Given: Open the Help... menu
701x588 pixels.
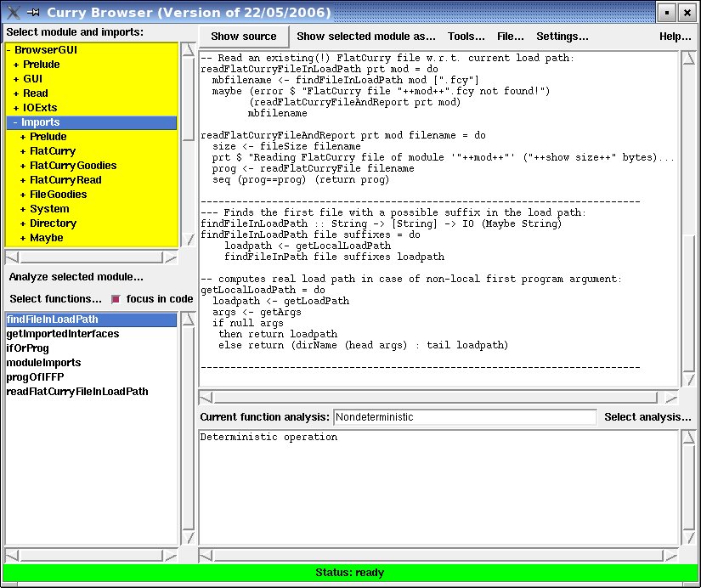Looking at the screenshot, I should (x=675, y=37).
